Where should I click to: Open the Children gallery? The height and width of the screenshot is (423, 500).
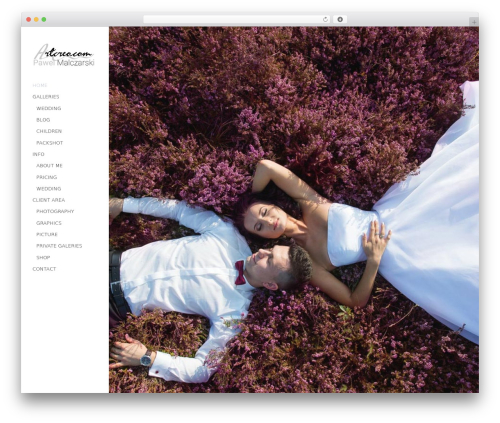click(x=49, y=131)
